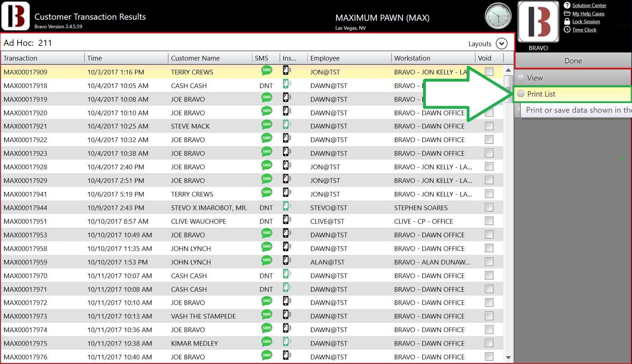This screenshot has height=364, width=632.
Task: Click SMS icon for MAX00017973
Action: (x=267, y=315)
